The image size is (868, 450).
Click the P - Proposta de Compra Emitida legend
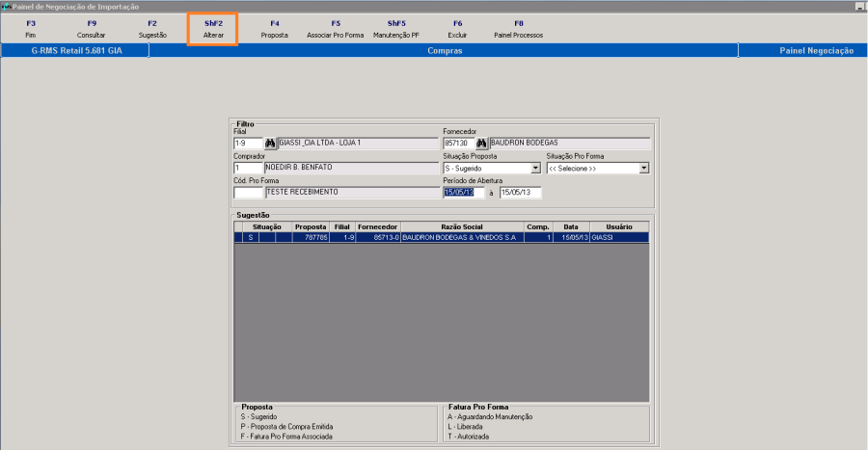click(x=286, y=427)
